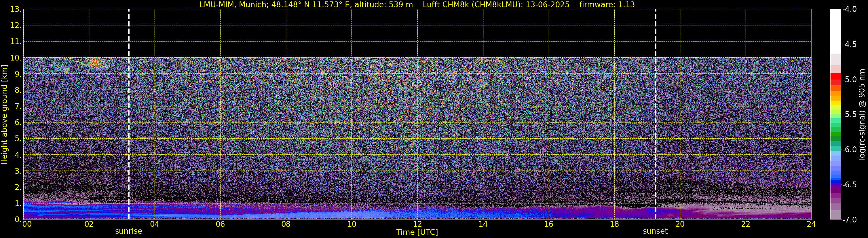Click the 'Height above ground [km]' axis title
This screenshot has width=868, height=238.
[x=4, y=114]
